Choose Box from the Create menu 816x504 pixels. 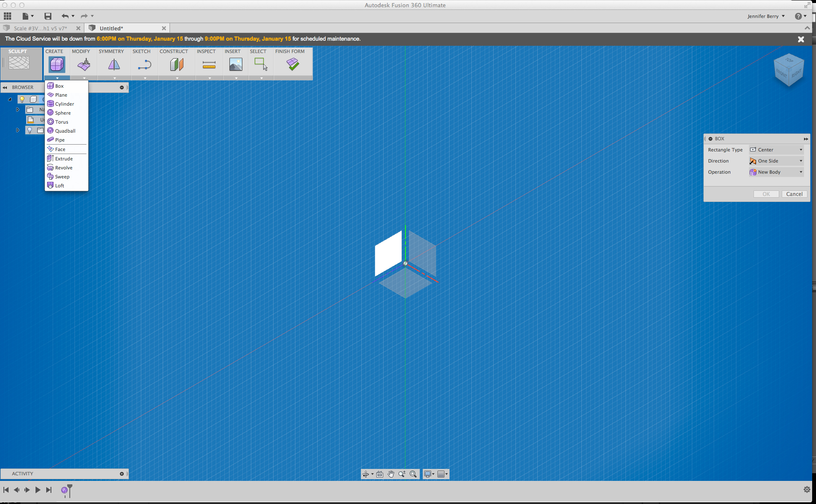pos(66,86)
